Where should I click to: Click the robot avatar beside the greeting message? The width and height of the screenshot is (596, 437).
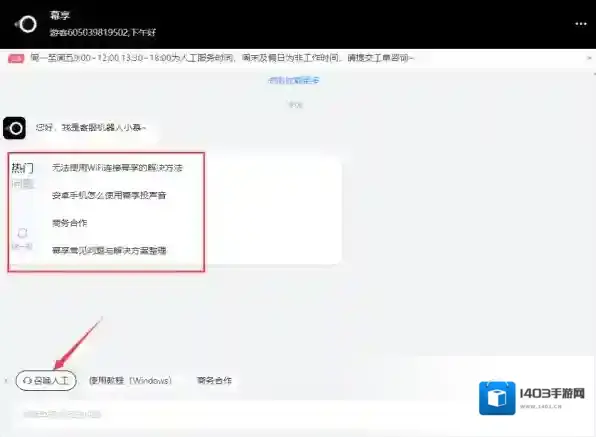tap(14, 128)
